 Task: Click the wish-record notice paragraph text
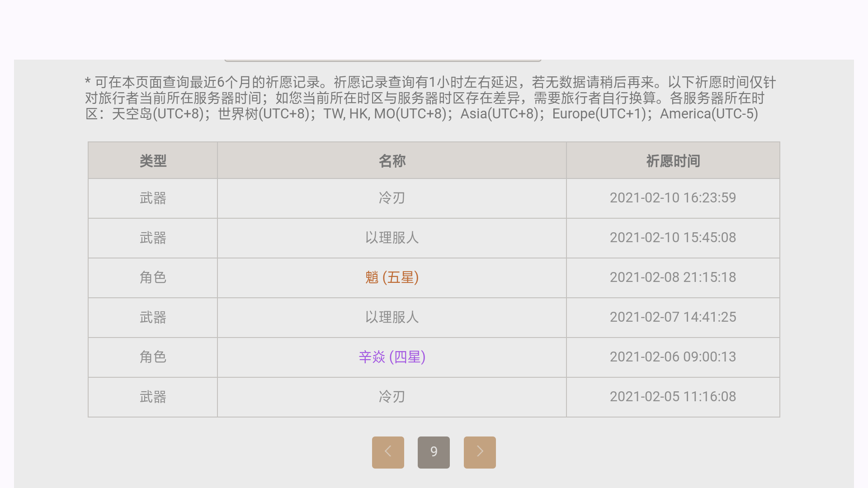pos(430,98)
